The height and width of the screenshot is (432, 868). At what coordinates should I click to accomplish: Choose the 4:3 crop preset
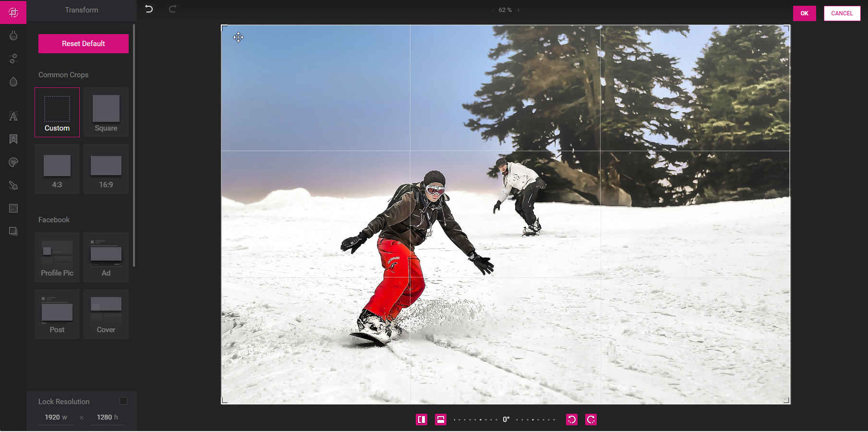point(57,169)
